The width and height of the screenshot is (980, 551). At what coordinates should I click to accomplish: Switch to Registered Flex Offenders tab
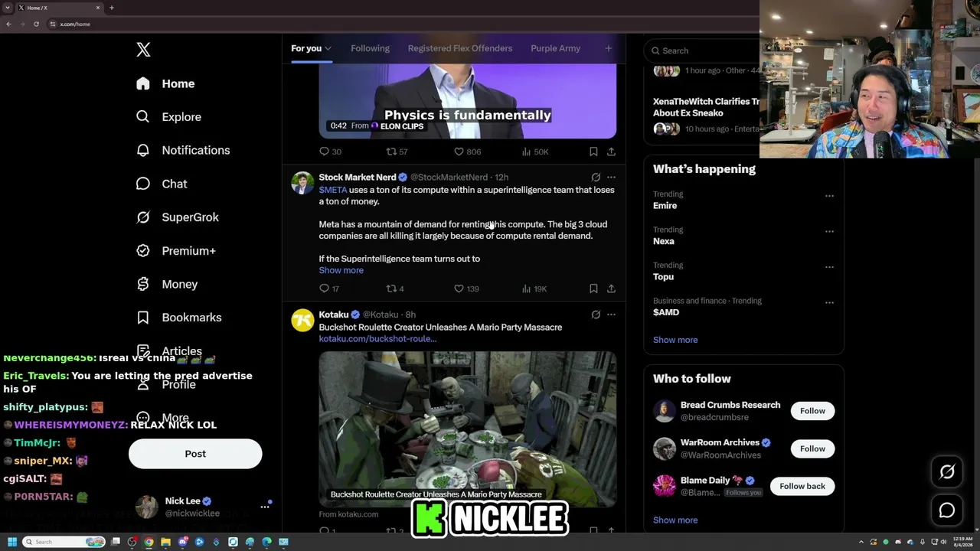tap(460, 48)
